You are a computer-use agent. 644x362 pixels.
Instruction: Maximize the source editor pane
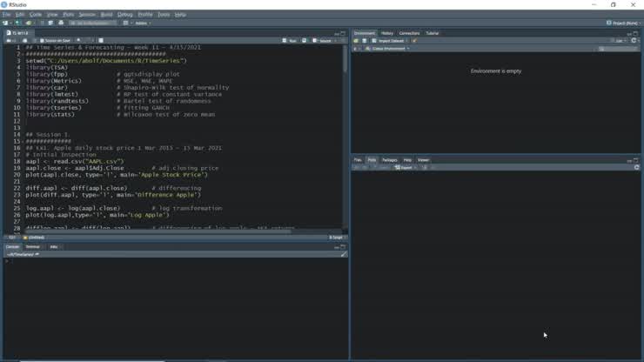343,33
